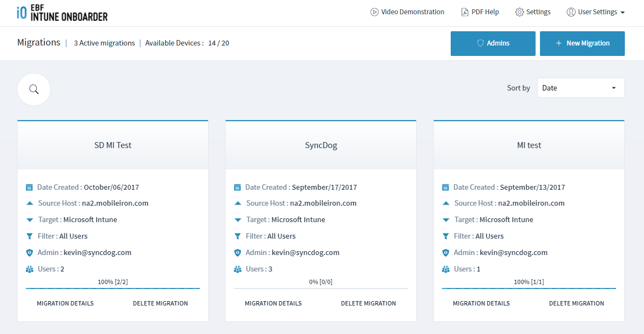Click na2.mobileiron.com in SD MI Test card
This screenshot has width=644, height=334.
(115, 203)
